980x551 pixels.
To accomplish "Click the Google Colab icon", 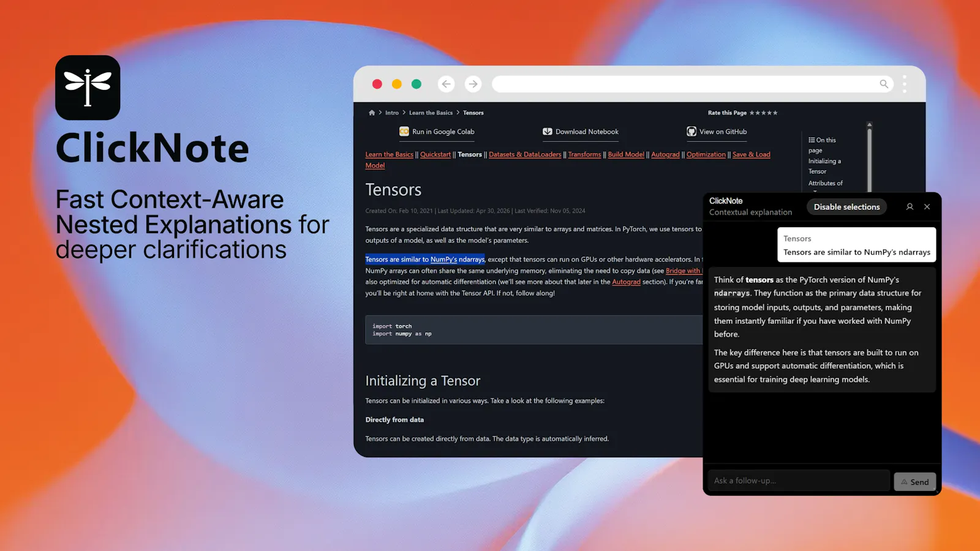I will click(404, 132).
